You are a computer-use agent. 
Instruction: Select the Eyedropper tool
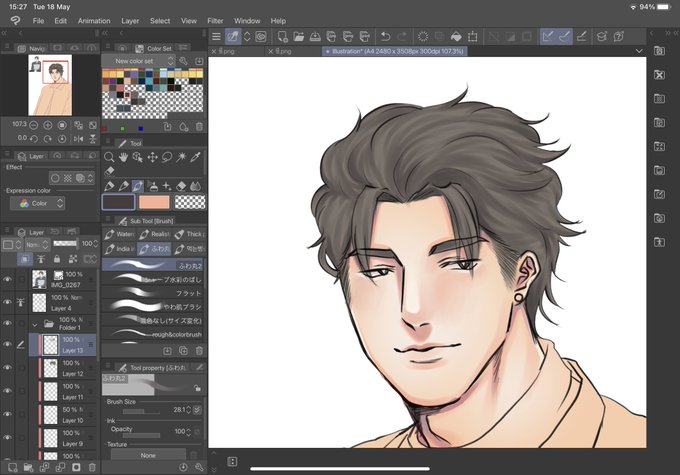(x=195, y=157)
